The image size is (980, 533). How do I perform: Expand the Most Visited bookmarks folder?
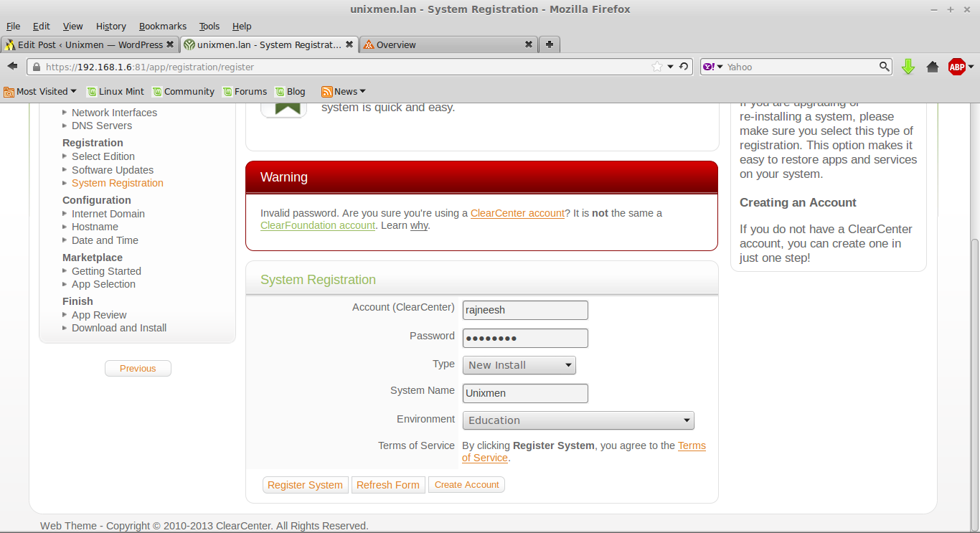click(40, 91)
